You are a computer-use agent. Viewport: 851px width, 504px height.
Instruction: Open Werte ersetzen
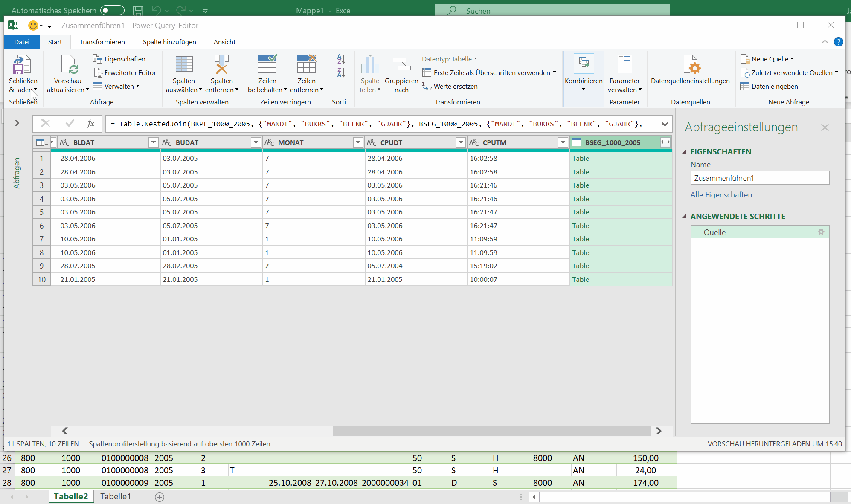[455, 87]
